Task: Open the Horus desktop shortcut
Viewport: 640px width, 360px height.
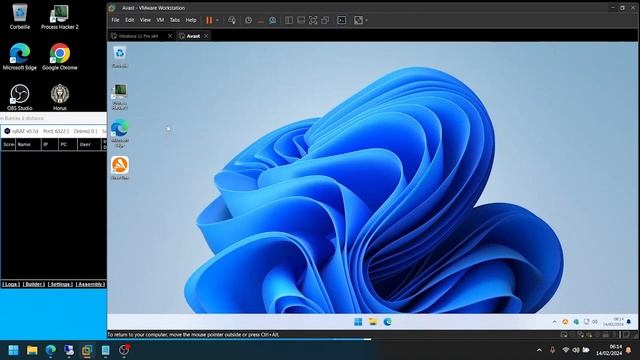Action: [60, 97]
